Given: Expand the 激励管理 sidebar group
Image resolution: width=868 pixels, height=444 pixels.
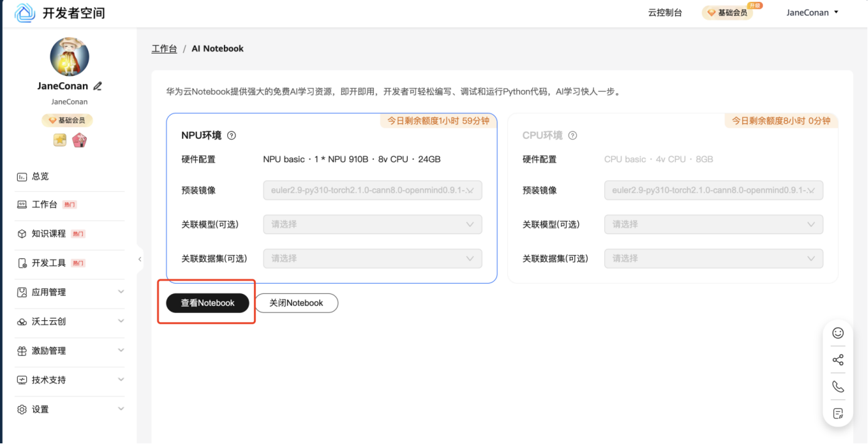Looking at the screenshot, I should click(121, 351).
